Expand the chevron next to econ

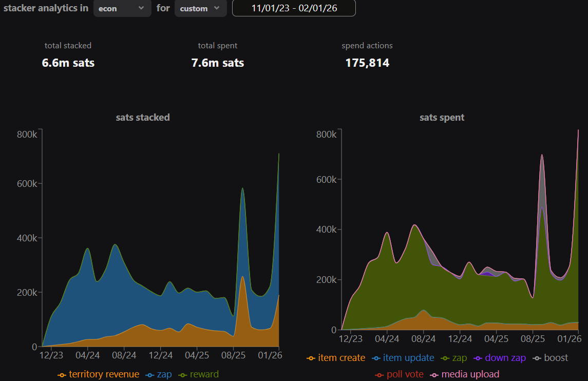point(141,8)
